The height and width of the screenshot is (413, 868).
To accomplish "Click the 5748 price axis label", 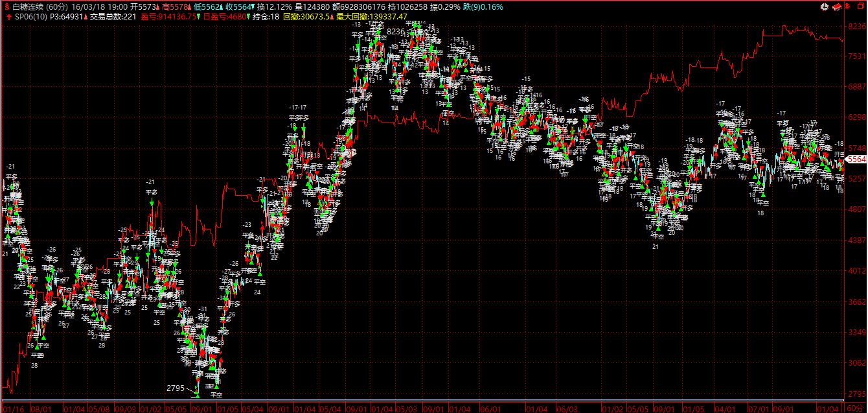I will pos(856,148).
